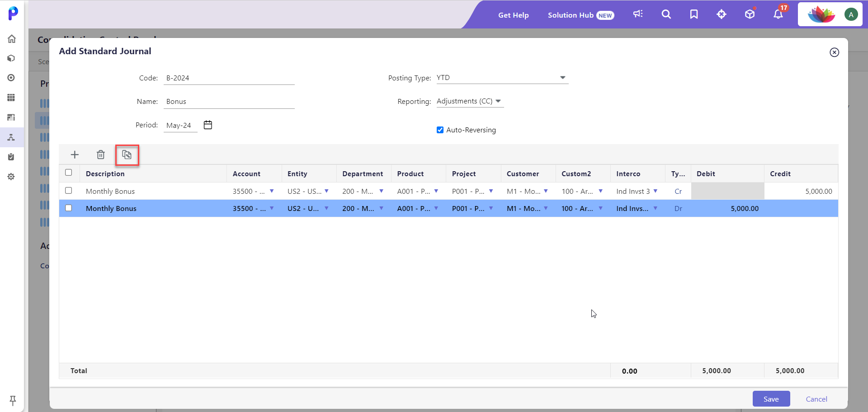Open the crosshair target icon in header
The image size is (868, 412).
[x=722, y=14]
